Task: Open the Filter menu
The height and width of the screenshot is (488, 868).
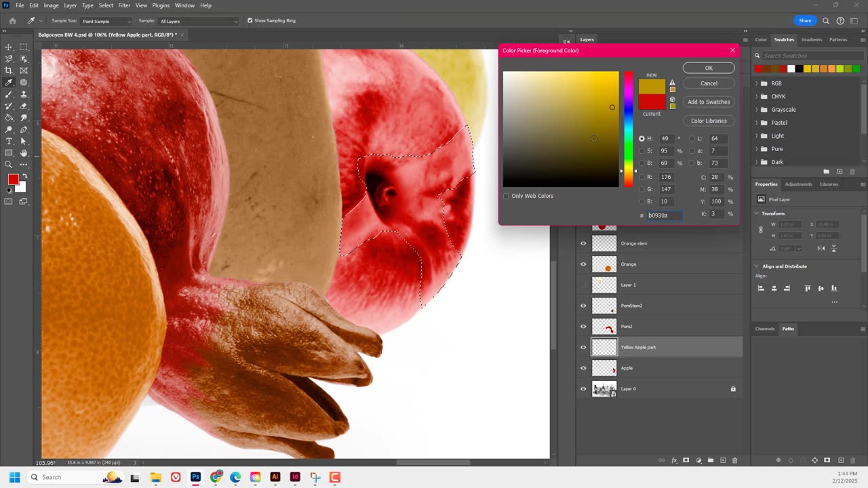Action: tap(124, 5)
